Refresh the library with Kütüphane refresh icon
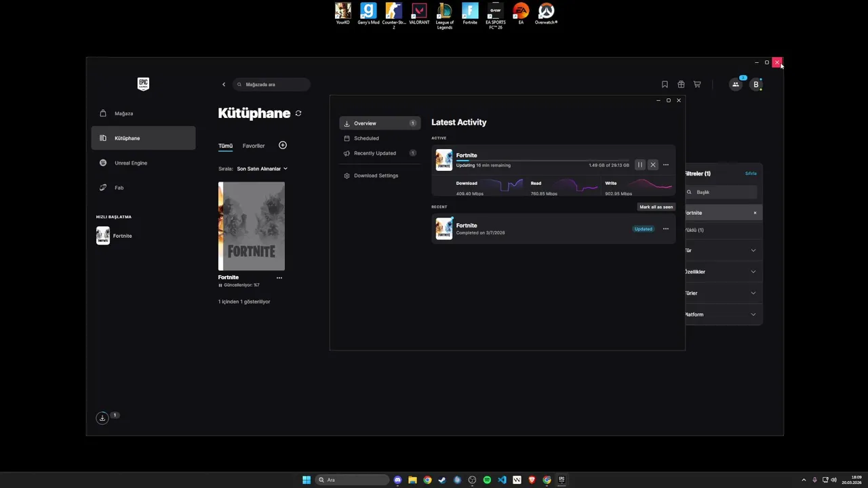The height and width of the screenshot is (488, 868). tap(298, 113)
